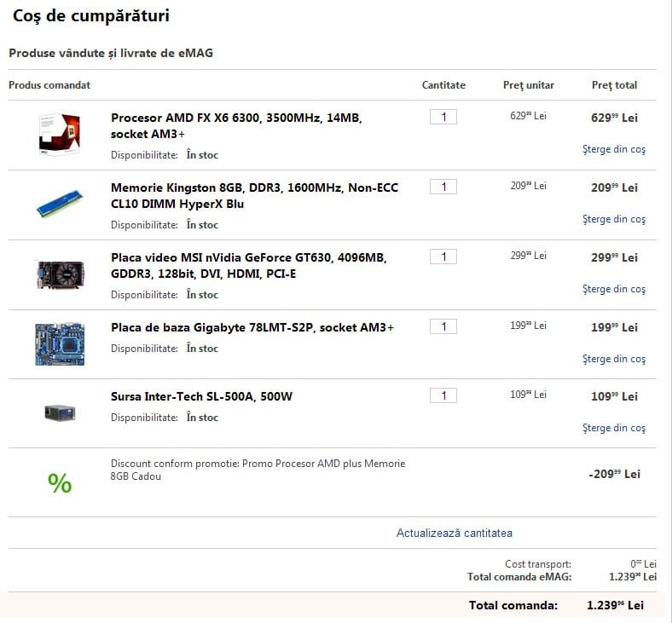The width and height of the screenshot is (672, 623).
Task: Click quantity field for MSI video card
Action: pos(443,257)
